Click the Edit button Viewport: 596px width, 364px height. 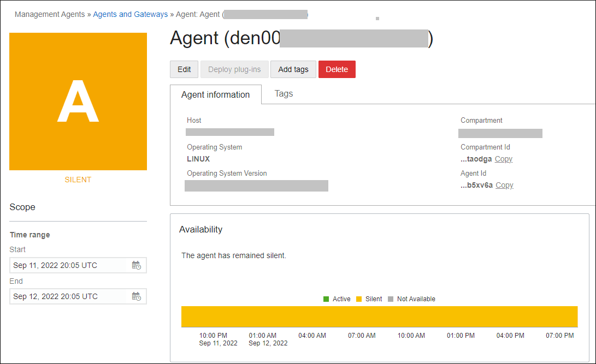point(184,69)
